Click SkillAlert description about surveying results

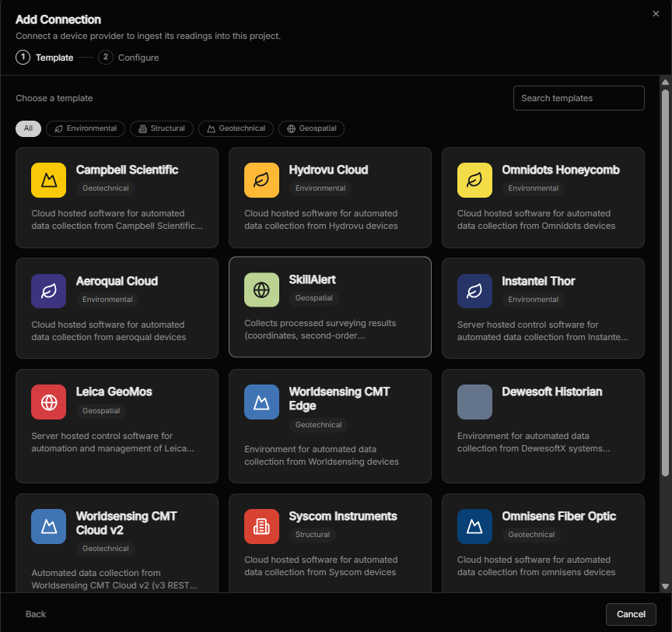[320, 329]
